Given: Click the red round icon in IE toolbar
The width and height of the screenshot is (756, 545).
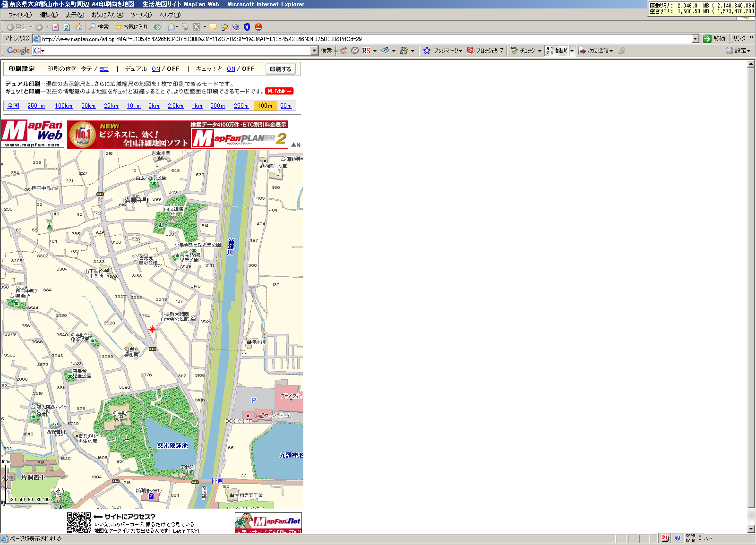Looking at the screenshot, I should pyautogui.click(x=258, y=27).
